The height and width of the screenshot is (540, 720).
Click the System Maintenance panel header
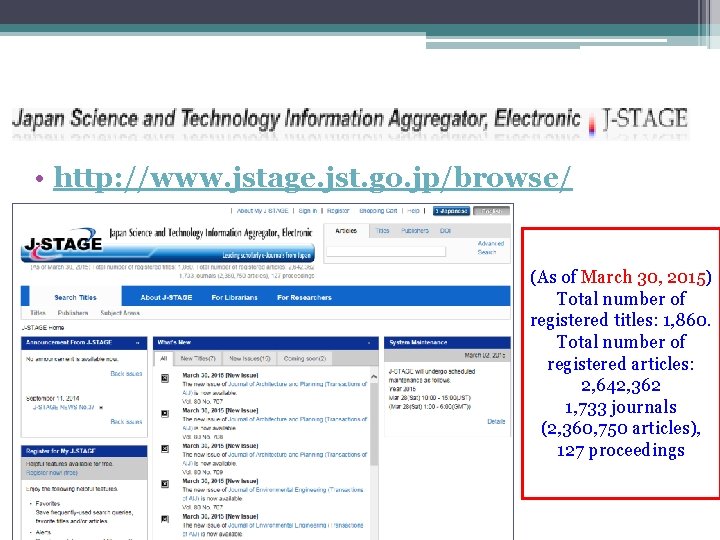pyautogui.click(x=447, y=343)
